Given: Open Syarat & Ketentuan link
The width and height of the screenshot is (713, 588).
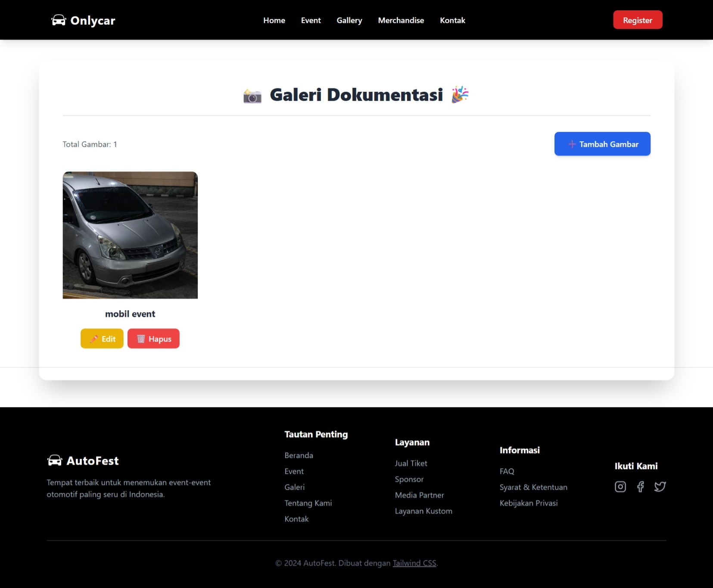Looking at the screenshot, I should point(533,487).
